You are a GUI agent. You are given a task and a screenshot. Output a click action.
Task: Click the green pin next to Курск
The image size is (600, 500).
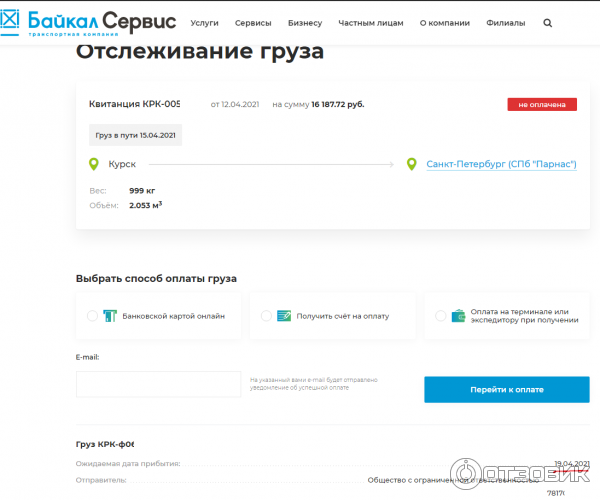[94, 164]
